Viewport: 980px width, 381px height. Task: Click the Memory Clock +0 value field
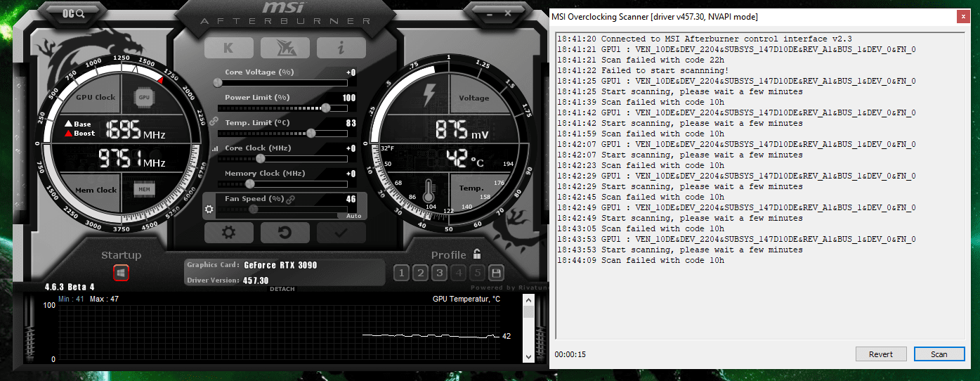click(x=351, y=174)
